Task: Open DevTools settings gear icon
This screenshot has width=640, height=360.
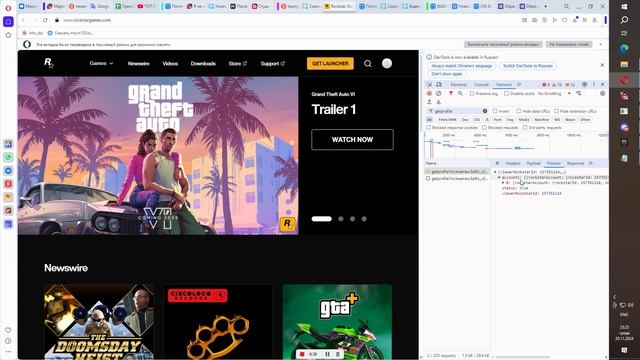Action: [584, 84]
